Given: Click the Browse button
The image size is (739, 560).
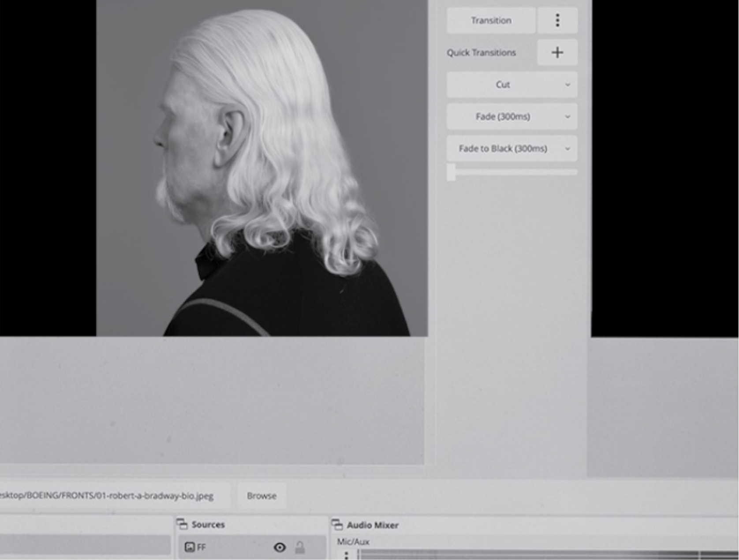Looking at the screenshot, I should (x=262, y=496).
